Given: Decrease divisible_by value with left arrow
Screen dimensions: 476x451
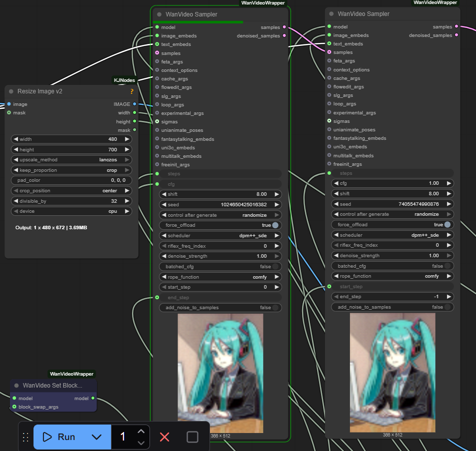Looking at the screenshot, I should 16,201.
